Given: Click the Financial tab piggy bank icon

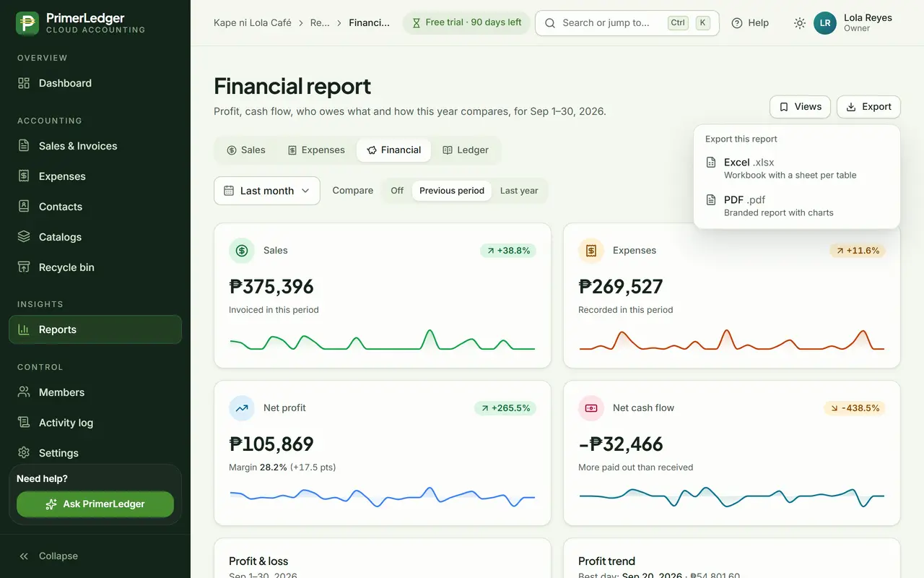Looking at the screenshot, I should 372,150.
